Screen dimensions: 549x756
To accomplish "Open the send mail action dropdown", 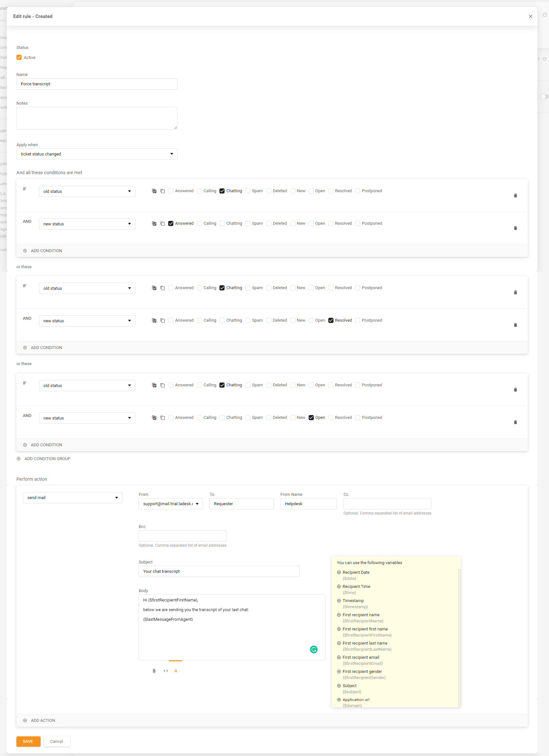I will [x=72, y=497].
